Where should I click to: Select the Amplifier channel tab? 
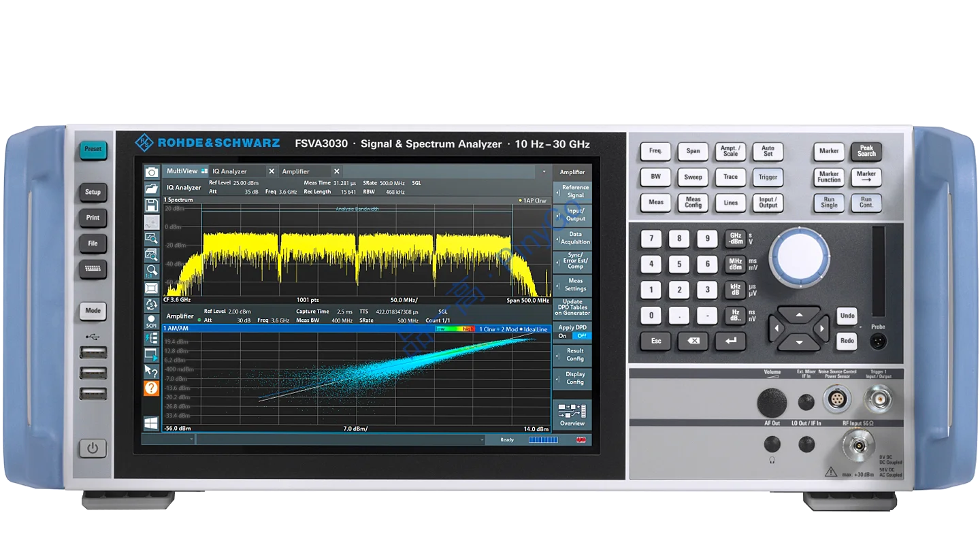(x=305, y=171)
